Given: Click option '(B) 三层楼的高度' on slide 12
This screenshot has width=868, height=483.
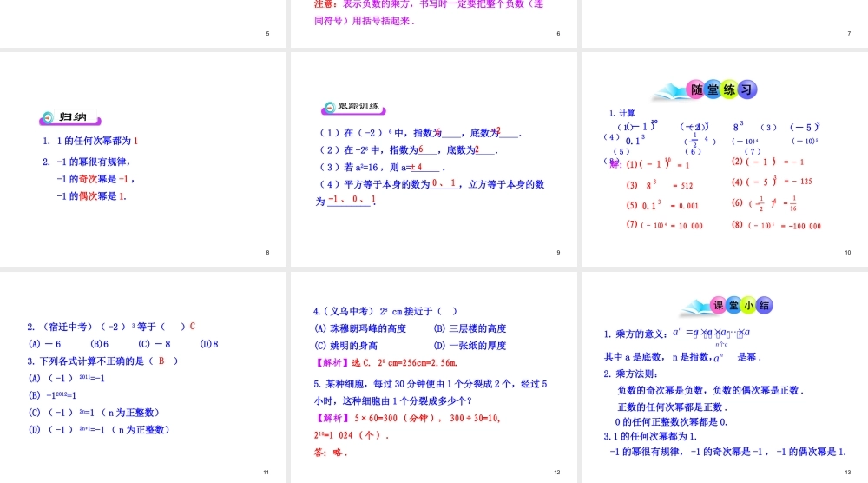Looking at the screenshot, I should [470, 328].
